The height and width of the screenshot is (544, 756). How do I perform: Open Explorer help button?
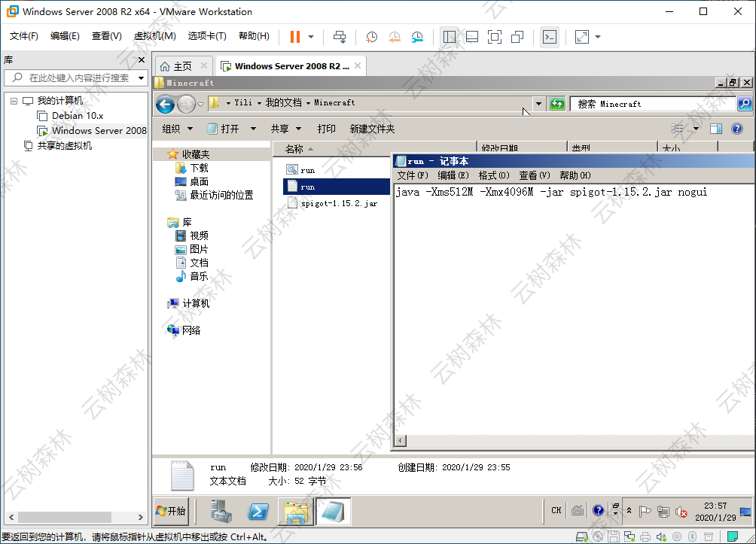tap(736, 128)
